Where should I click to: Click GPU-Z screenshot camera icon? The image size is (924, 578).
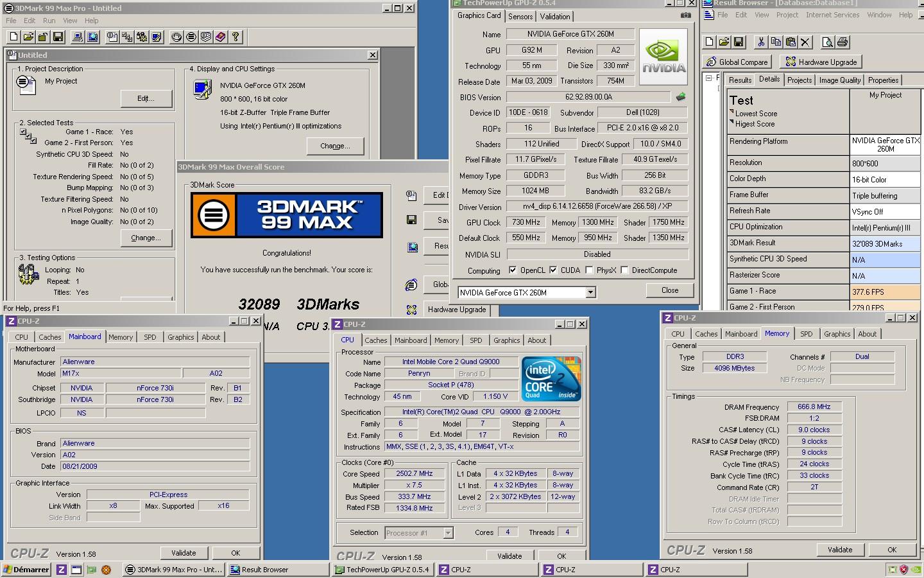[x=686, y=15]
